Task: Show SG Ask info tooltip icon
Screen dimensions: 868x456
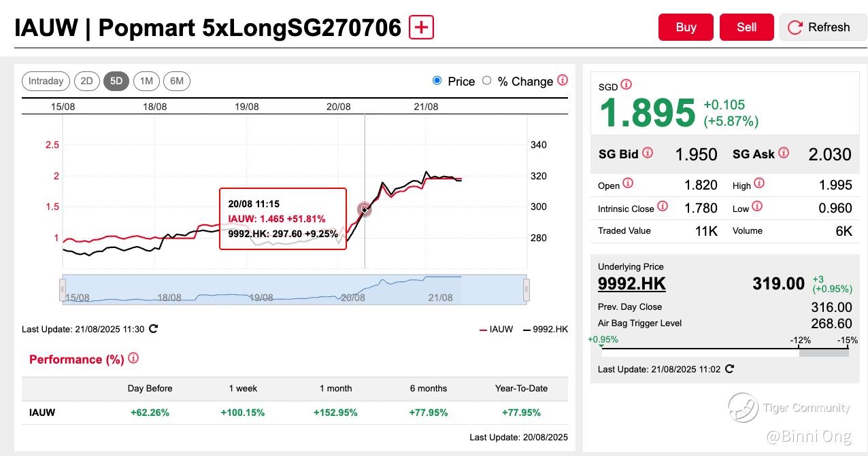Action: [x=784, y=153]
